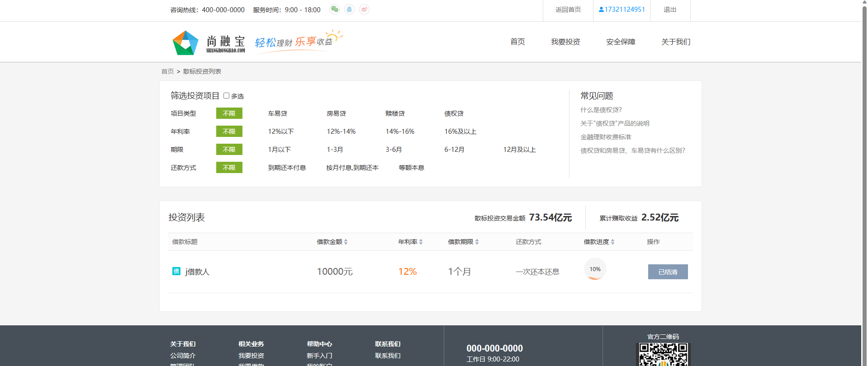Click the 一次还本还息 repayment text

pos(537,272)
